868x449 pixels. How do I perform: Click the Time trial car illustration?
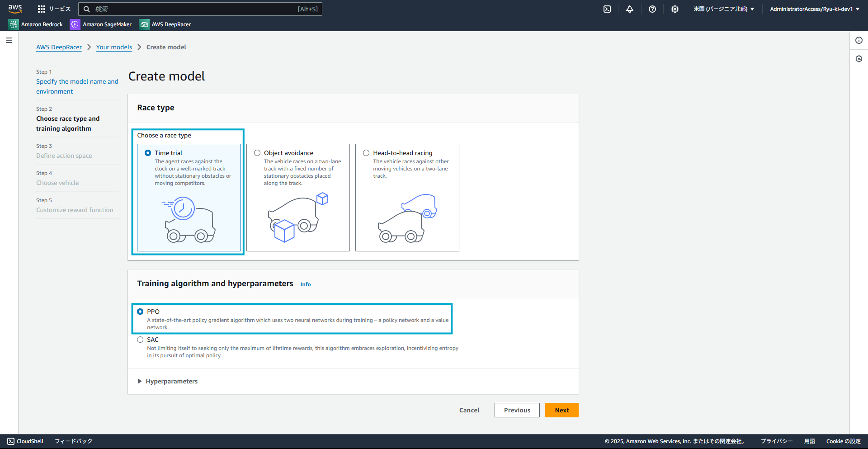point(189,219)
